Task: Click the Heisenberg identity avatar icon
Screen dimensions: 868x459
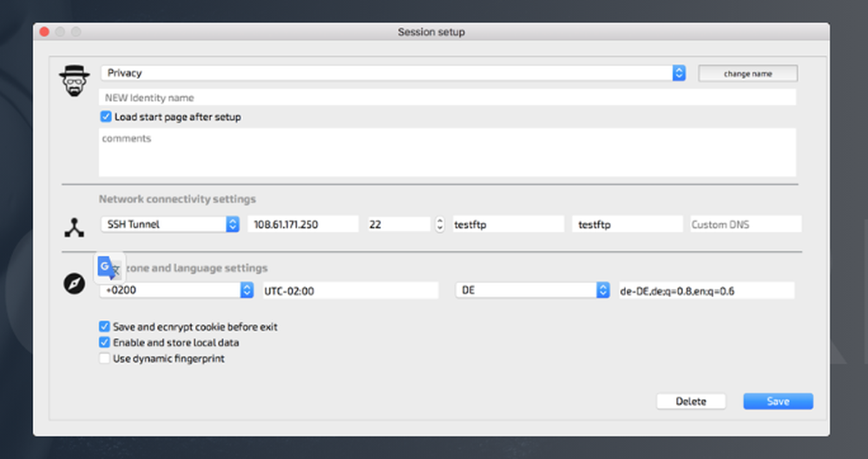Action: (74, 81)
